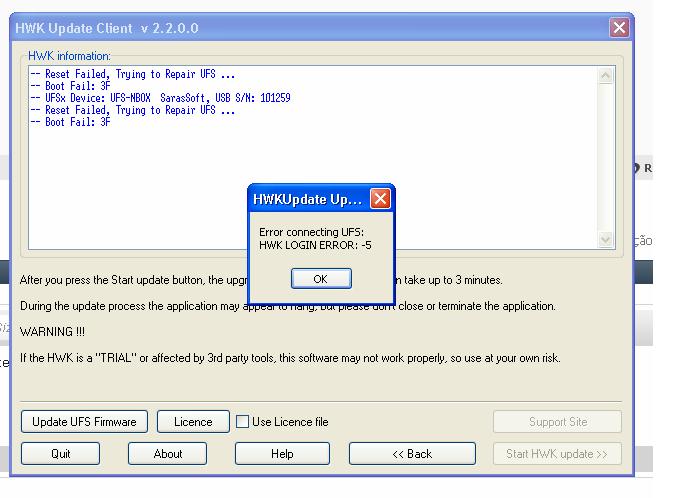Select the first 'Reset Failed, Trying to Repair UFS' line
This screenshot has height=498, width=683.
[133, 74]
